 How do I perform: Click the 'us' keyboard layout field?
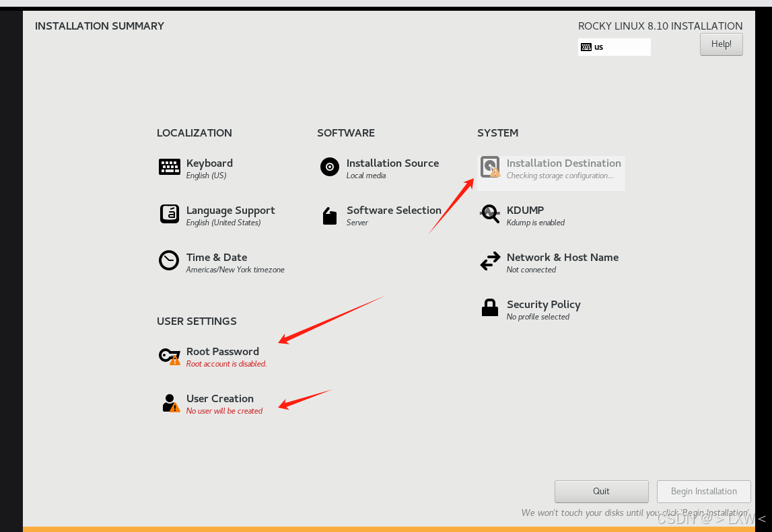point(615,47)
